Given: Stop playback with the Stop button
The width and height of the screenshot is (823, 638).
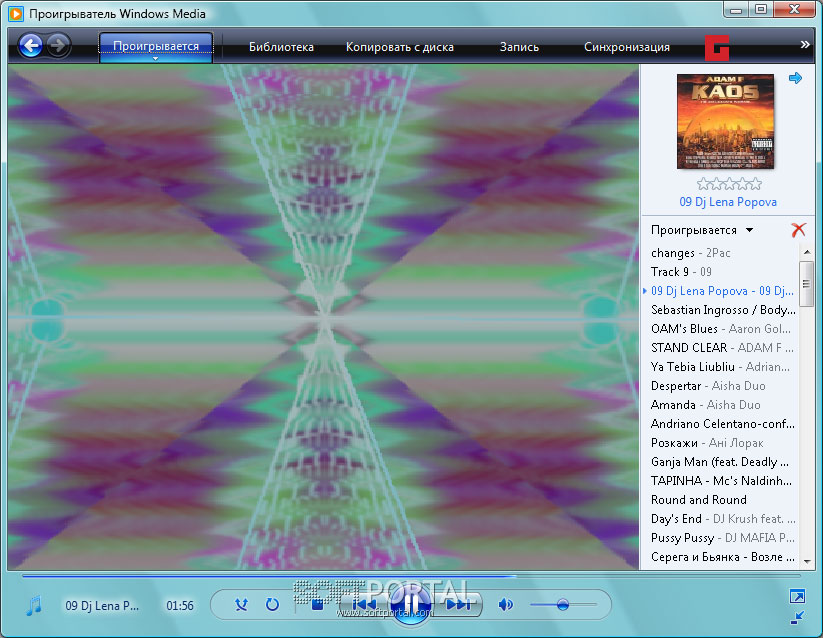Looking at the screenshot, I should pos(317,605).
